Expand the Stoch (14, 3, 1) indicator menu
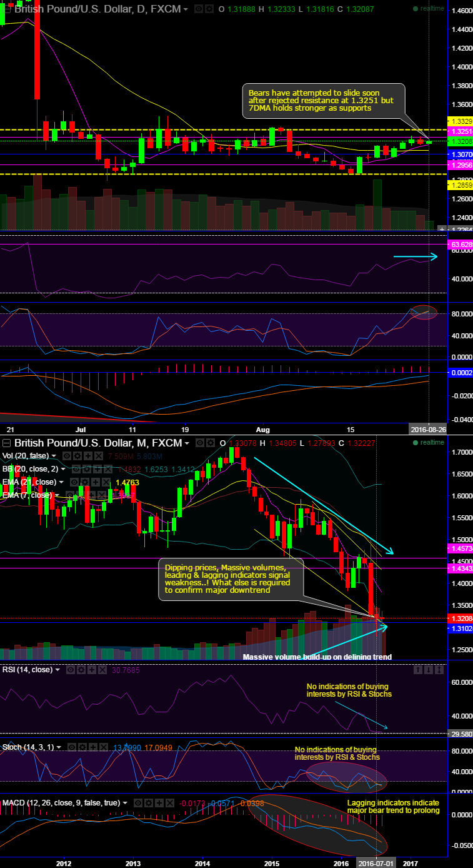 point(59,747)
